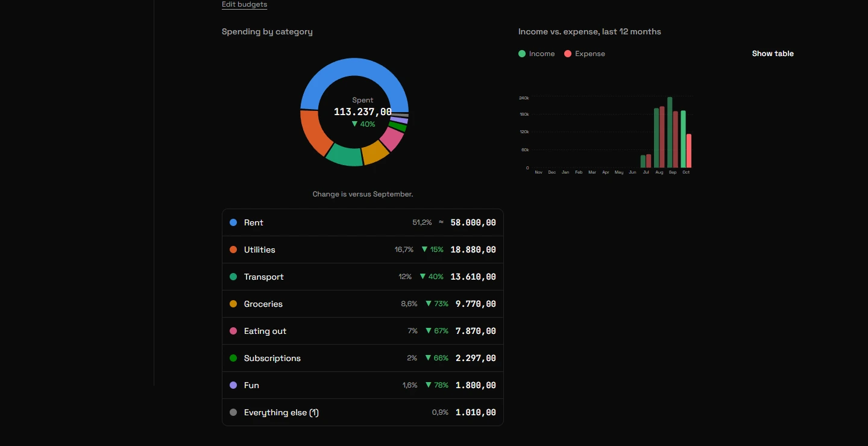868x446 pixels.
Task: Select the Groceries category row
Action: tap(363, 304)
